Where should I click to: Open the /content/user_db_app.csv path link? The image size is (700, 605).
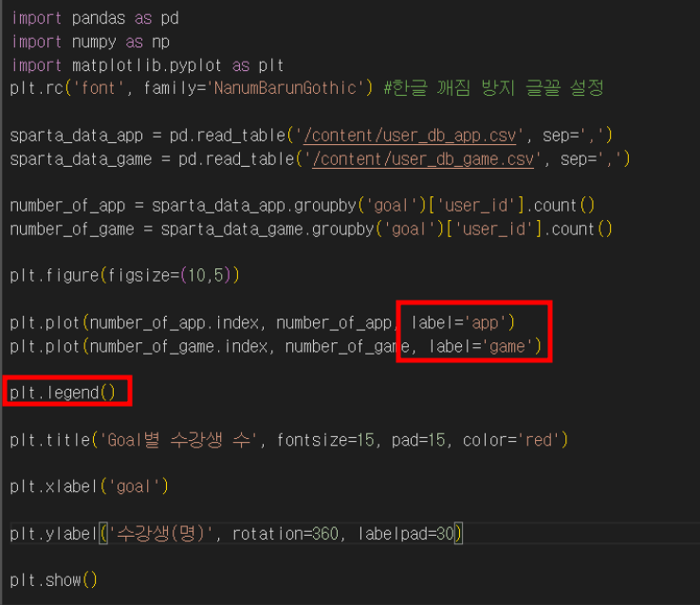click(410, 136)
